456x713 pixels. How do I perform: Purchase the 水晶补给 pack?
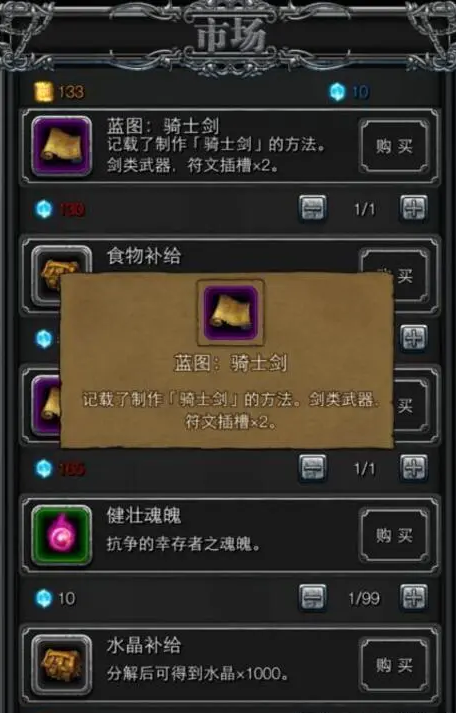click(394, 665)
